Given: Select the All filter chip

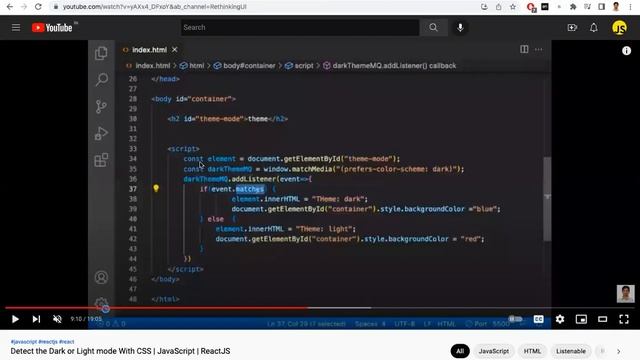Looking at the screenshot, I should 460,351.
